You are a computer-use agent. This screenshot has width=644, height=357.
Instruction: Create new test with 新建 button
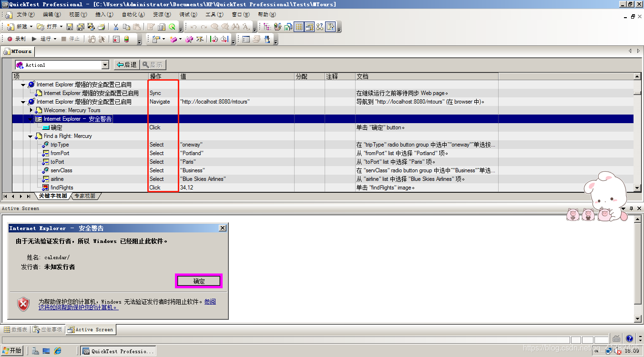[x=17, y=27]
